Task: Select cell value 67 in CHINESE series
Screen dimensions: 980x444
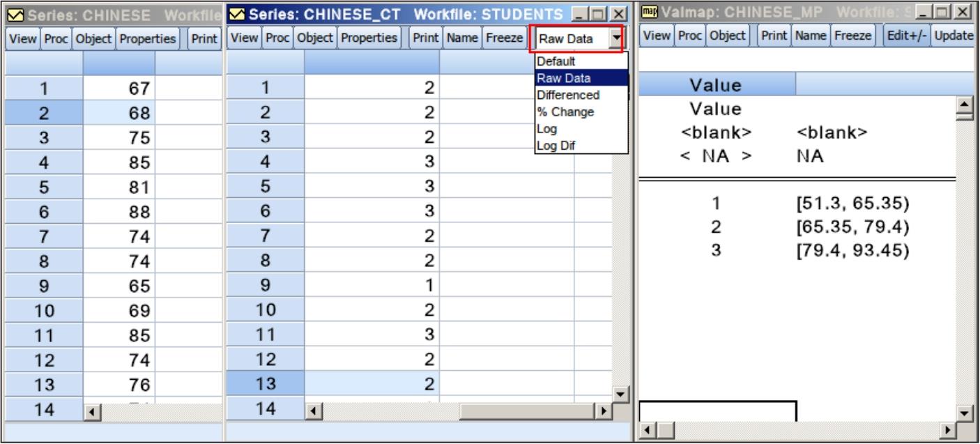Action: pos(118,89)
